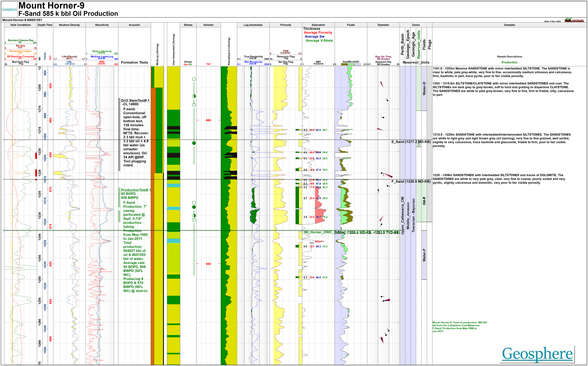Click the Imm/Mov/H2O color legend swatch
The height and width of the screenshot is (366, 588).
[351, 64]
